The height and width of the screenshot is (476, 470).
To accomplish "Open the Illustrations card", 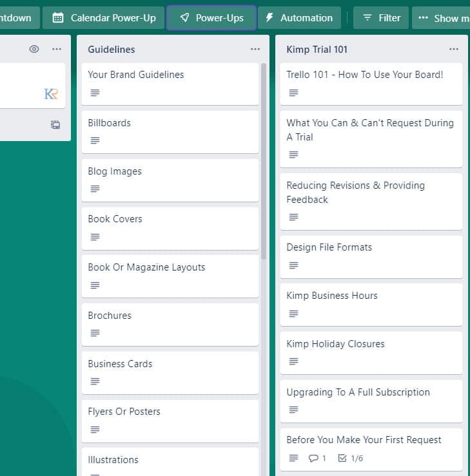I will [x=170, y=462].
